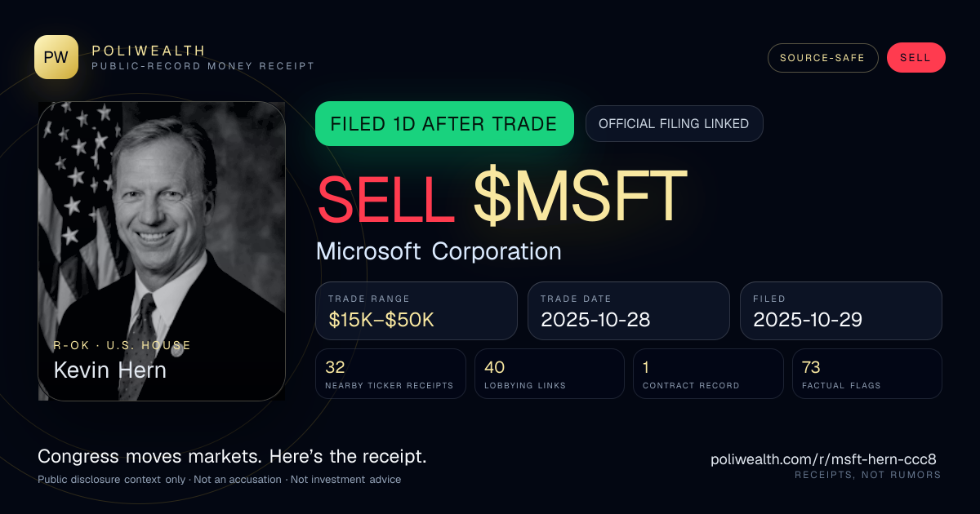980x514 pixels.
Task: Open the 73 factual flags tile
Action: point(866,374)
